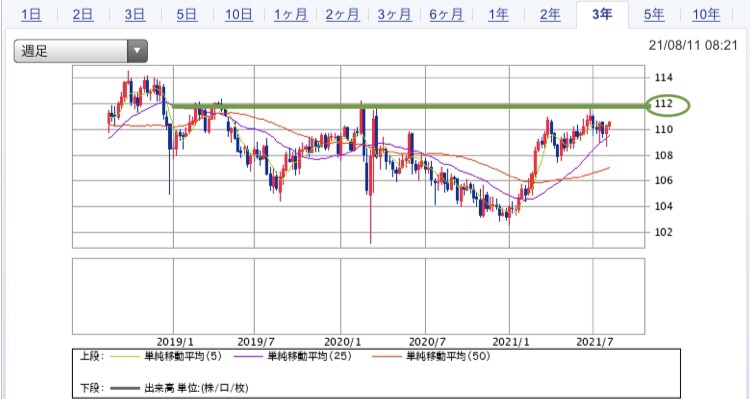The height and width of the screenshot is (399, 750).
Task: Switch to the 2年 time range tab
Action: click(550, 15)
